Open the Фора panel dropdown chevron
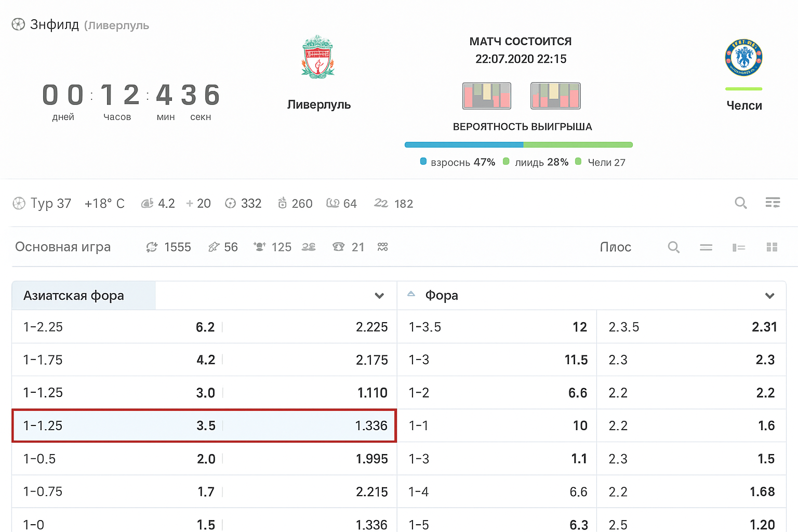The image size is (798, 532). pyautogui.click(x=769, y=296)
